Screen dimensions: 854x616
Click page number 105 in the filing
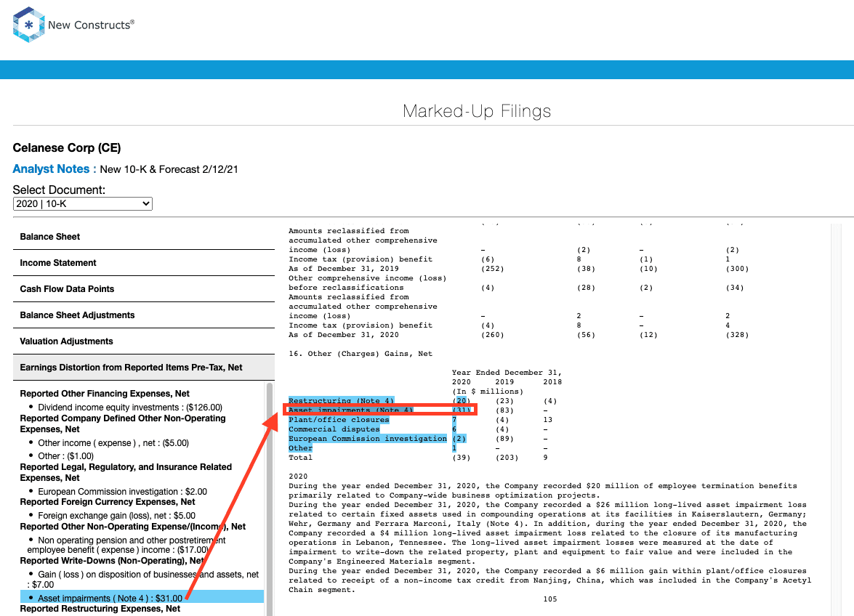[550, 599]
